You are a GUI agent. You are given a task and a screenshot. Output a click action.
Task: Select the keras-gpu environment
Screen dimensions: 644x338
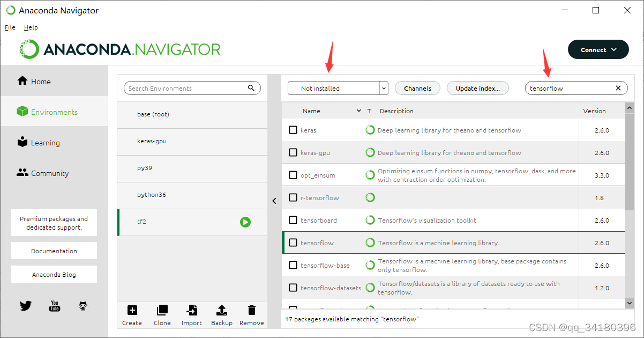192,142
